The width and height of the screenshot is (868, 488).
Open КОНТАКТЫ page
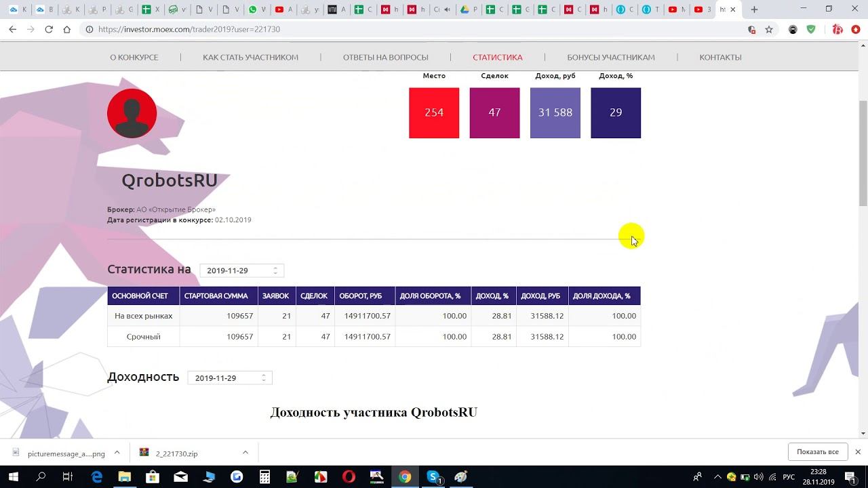tap(720, 58)
